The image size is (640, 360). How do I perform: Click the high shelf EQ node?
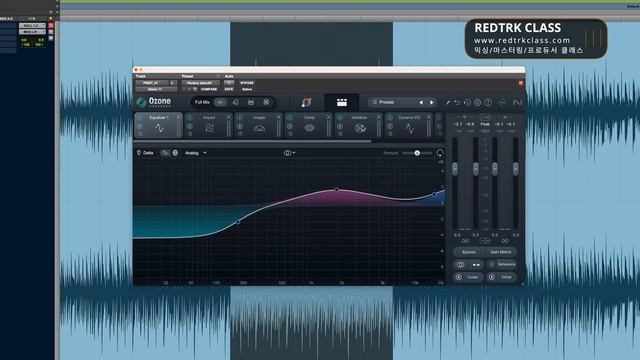click(x=434, y=195)
